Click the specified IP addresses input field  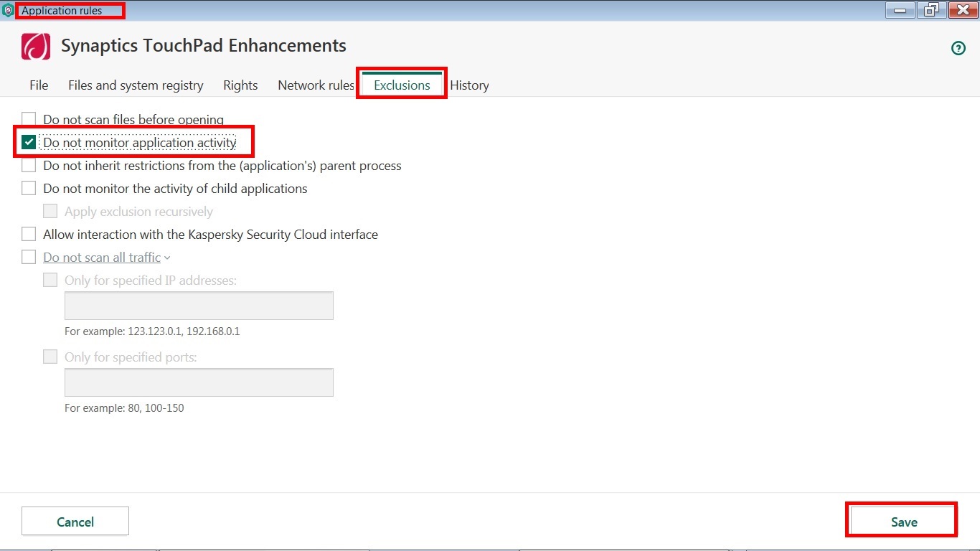(x=199, y=306)
